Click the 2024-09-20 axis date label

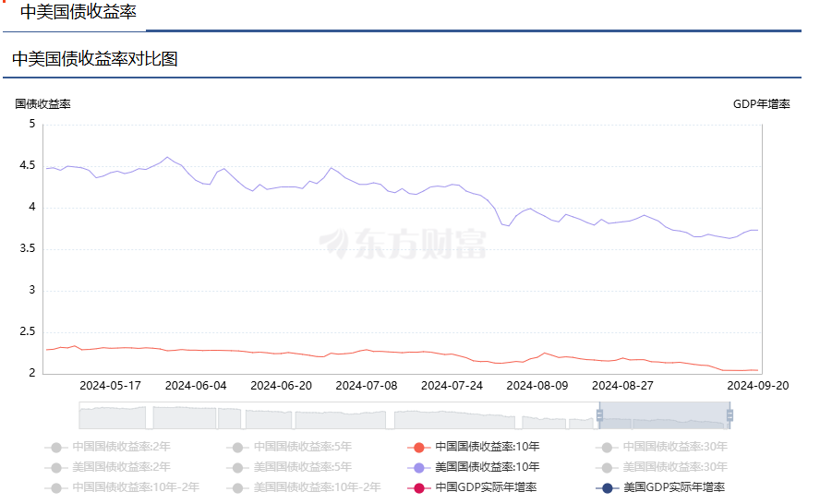click(758, 386)
